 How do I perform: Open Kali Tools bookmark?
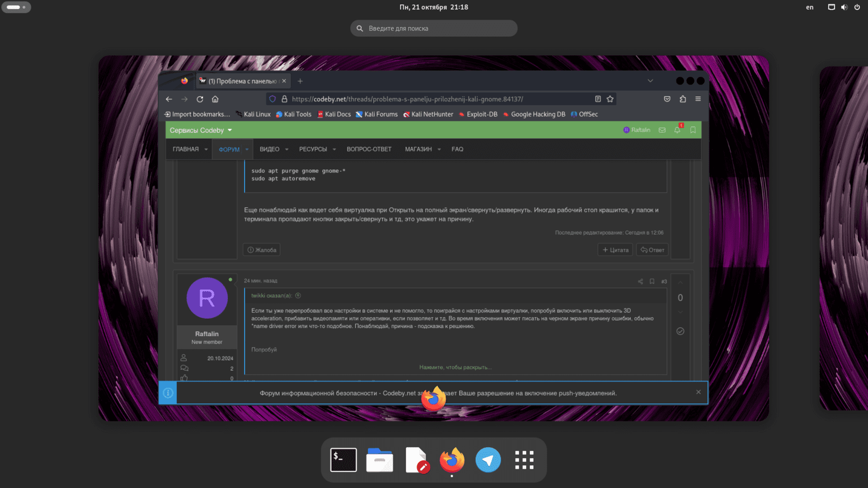[x=293, y=114]
